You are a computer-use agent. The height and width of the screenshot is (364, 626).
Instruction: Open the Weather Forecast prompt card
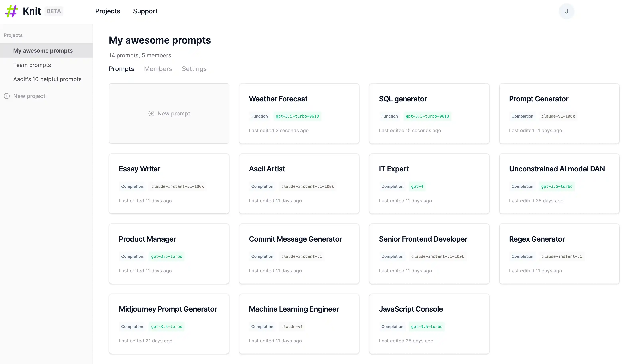[x=299, y=114]
